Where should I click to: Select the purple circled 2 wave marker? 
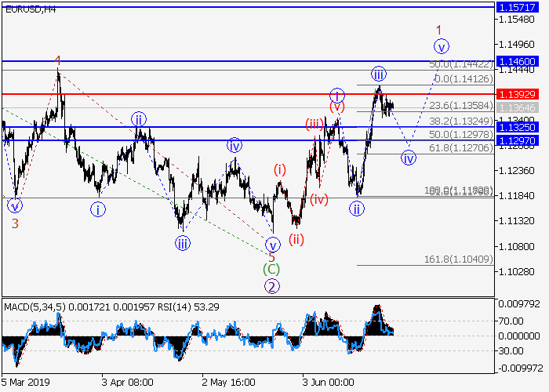[x=271, y=286]
